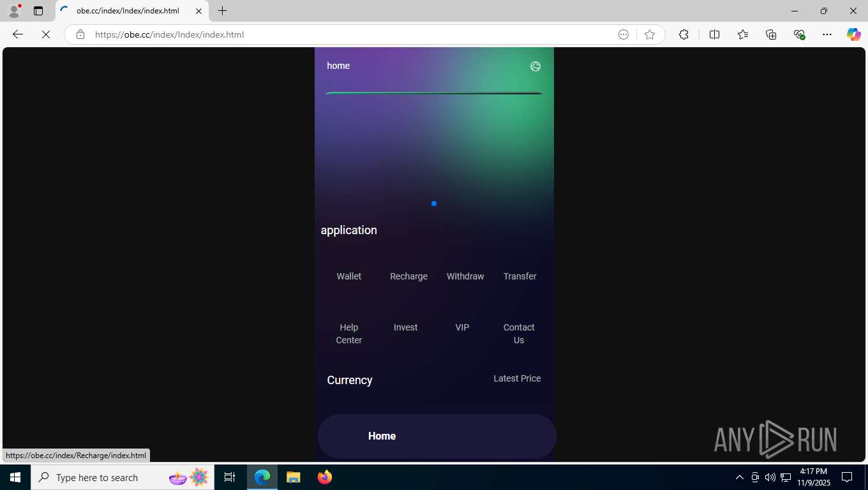
Task: Click the Edge icon on the taskbar
Action: pos(262,477)
